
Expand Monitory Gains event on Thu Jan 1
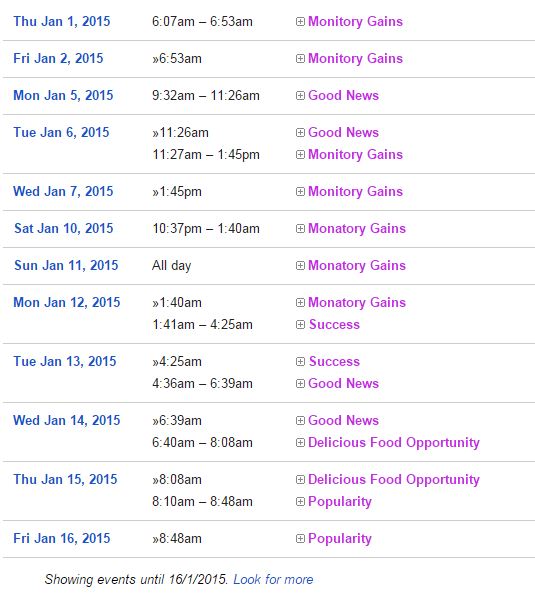tap(300, 22)
